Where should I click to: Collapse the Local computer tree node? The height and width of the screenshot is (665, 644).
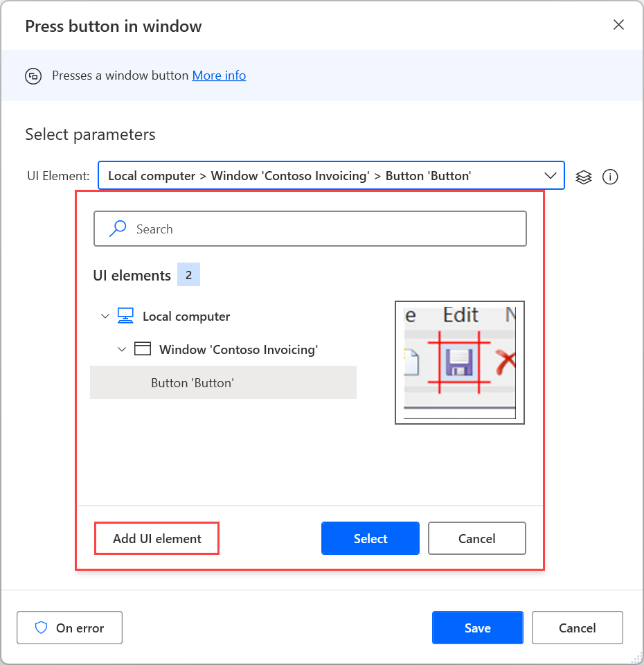[105, 316]
